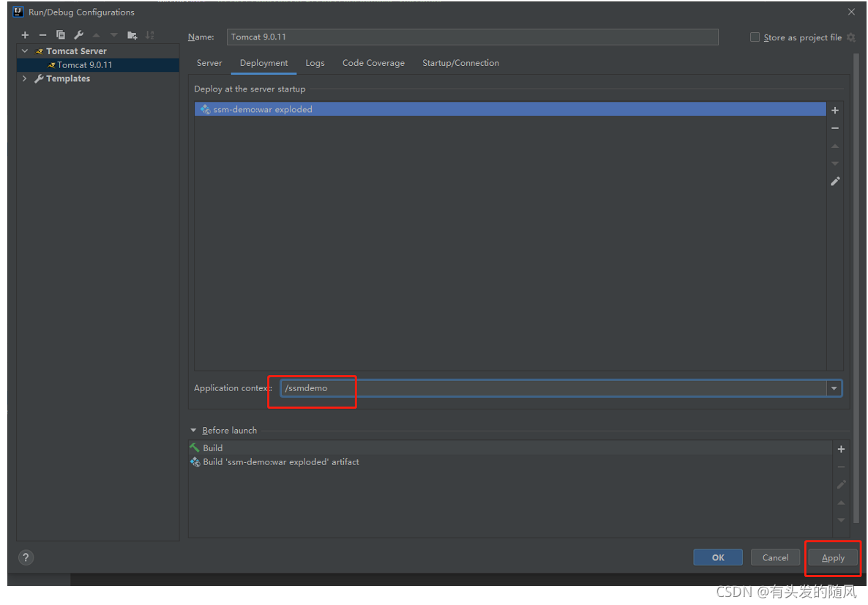Confirm with the OK button
The image size is (868, 605).
tap(718, 557)
